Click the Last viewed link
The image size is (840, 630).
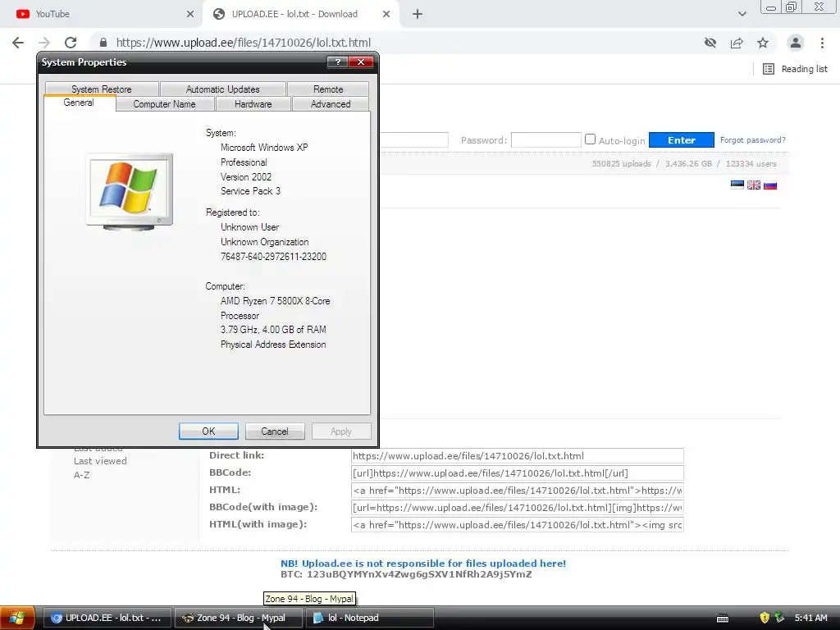(100, 461)
